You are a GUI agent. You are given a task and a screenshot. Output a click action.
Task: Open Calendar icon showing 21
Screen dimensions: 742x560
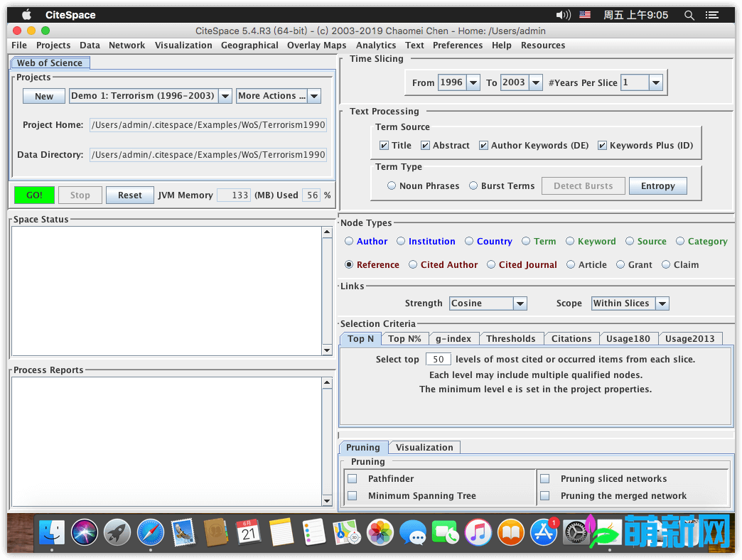click(x=249, y=532)
